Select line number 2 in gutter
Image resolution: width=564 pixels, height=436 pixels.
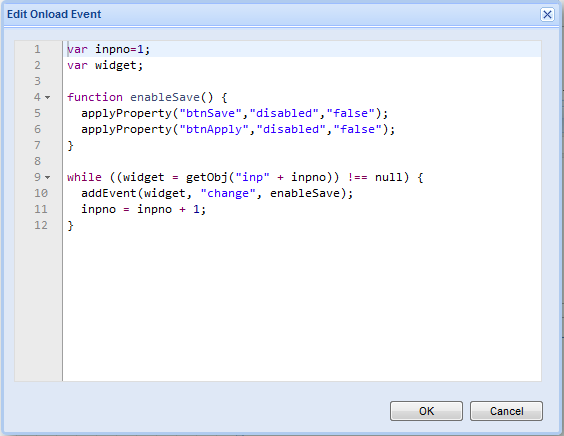click(37, 65)
